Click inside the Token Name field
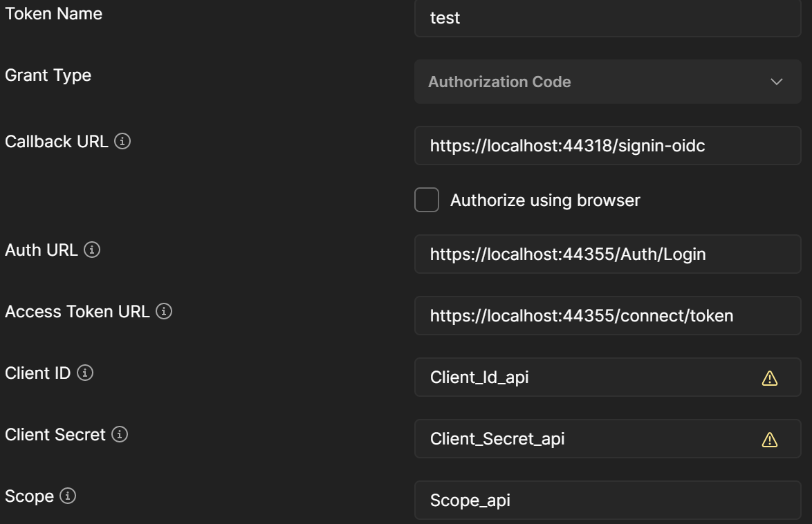812x524 pixels. coord(607,17)
